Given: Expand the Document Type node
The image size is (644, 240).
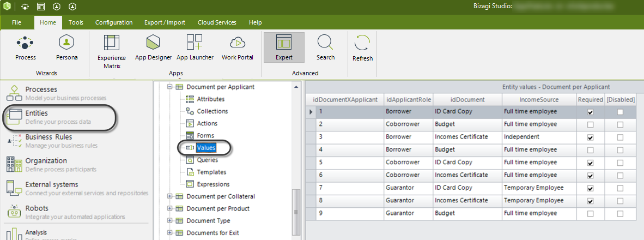Looking at the screenshot, I should (169, 221).
